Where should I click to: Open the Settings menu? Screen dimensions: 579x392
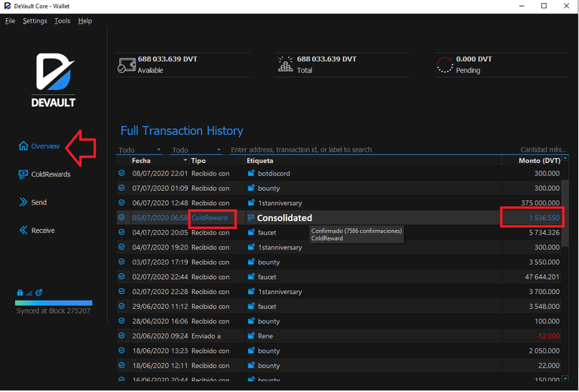click(35, 21)
